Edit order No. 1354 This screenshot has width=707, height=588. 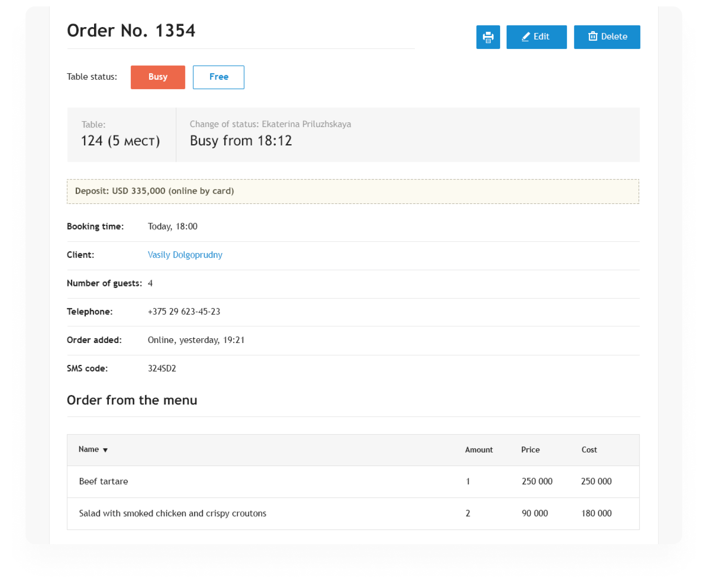536,37
